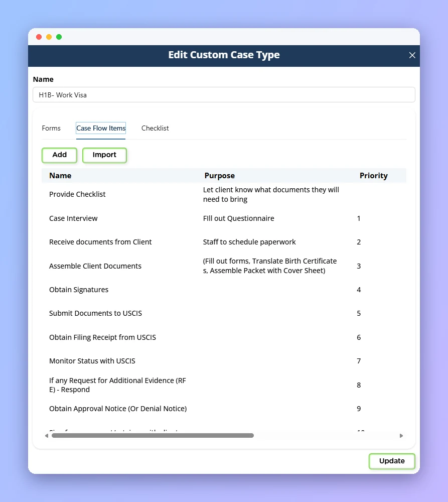Click the Name column header
Screen dimensions: 448x502
60,175
